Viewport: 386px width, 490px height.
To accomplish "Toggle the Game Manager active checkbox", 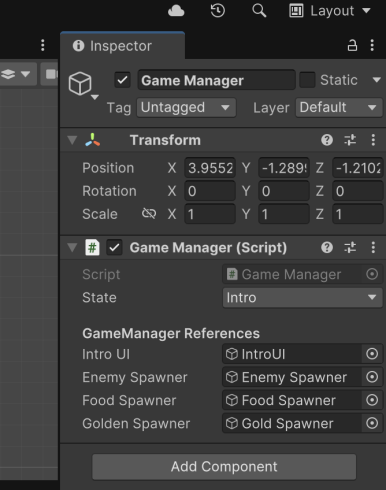I will point(122,80).
